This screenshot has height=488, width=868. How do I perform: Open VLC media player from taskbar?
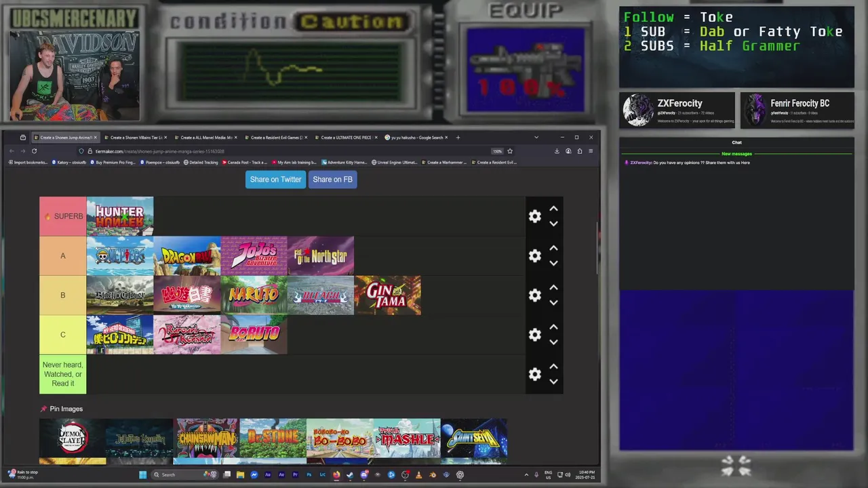[418, 474]
